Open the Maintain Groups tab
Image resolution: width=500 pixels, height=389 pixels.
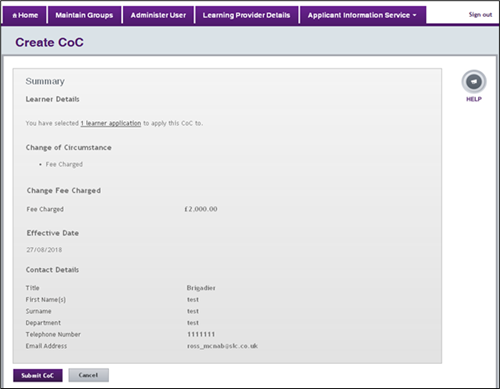[x=84, y=15]
